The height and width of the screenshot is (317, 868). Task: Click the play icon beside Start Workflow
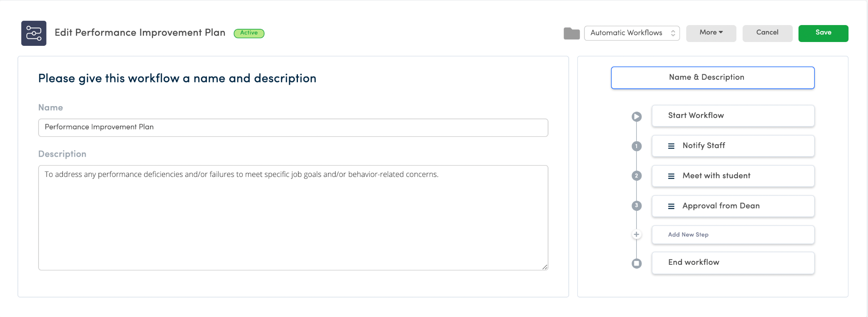click(x=637, y=116)
